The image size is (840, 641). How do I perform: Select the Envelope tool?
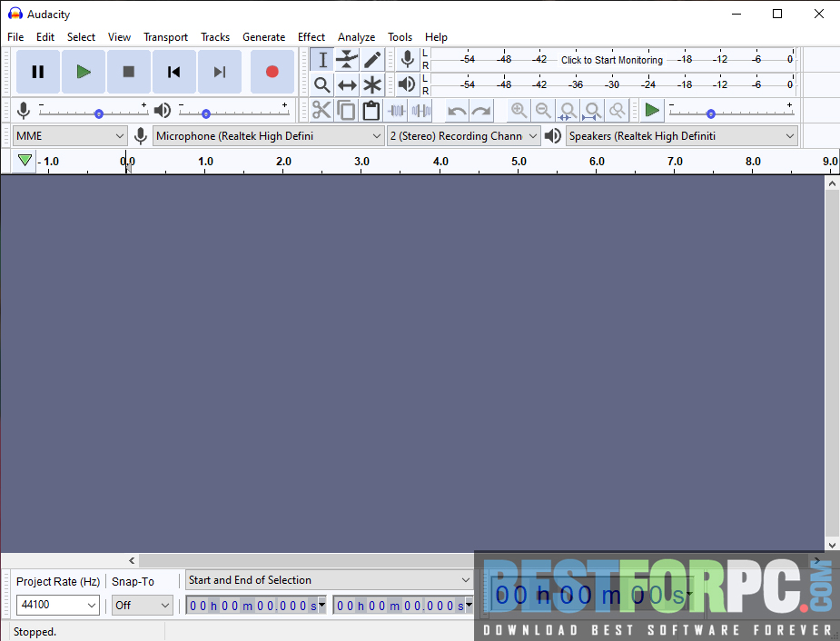pos(347,59)
